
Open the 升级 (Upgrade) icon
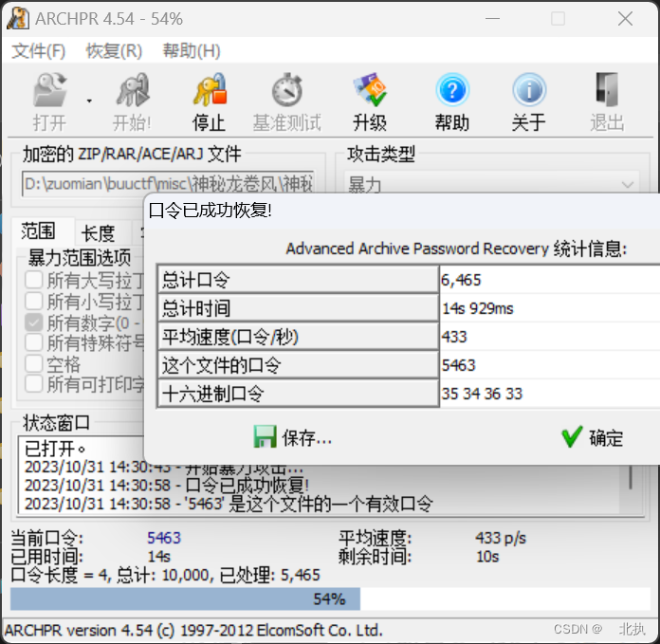coord(370,90)
